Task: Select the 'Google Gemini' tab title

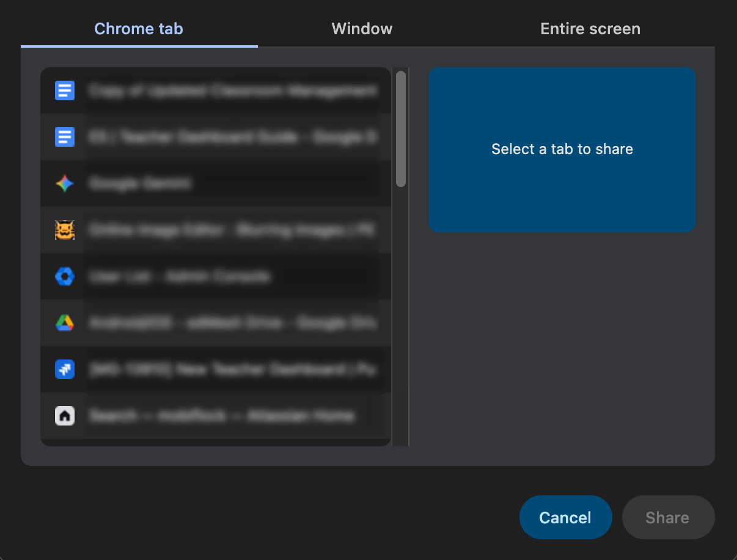Action: pyautogui.click(x=141, y=183)
